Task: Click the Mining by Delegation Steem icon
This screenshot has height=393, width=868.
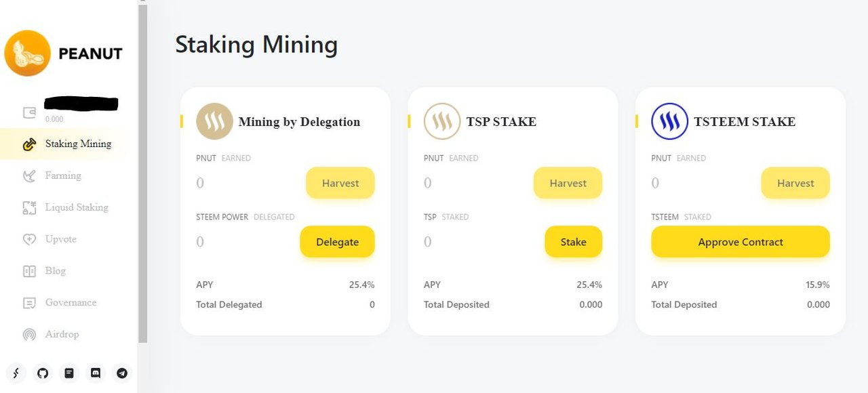Action: (x=214, y=121)
